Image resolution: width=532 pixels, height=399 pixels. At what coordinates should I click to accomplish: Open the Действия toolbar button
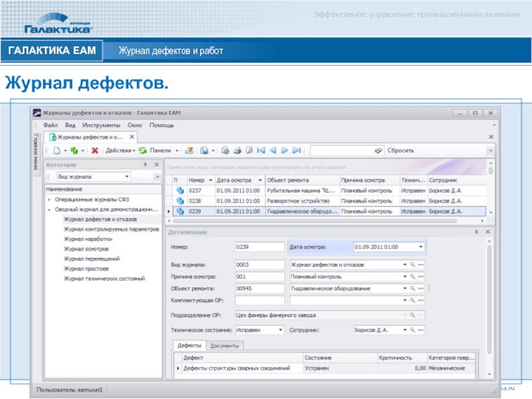pos(120,150)
